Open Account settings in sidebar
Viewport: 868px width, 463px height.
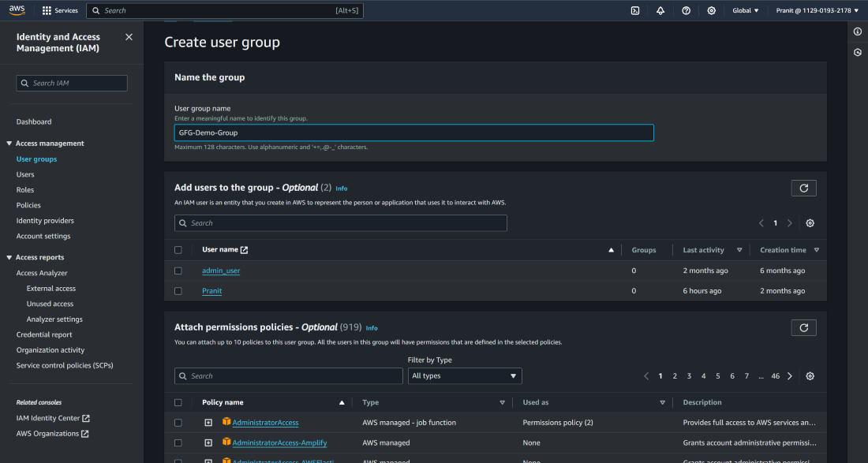[43, 236]
